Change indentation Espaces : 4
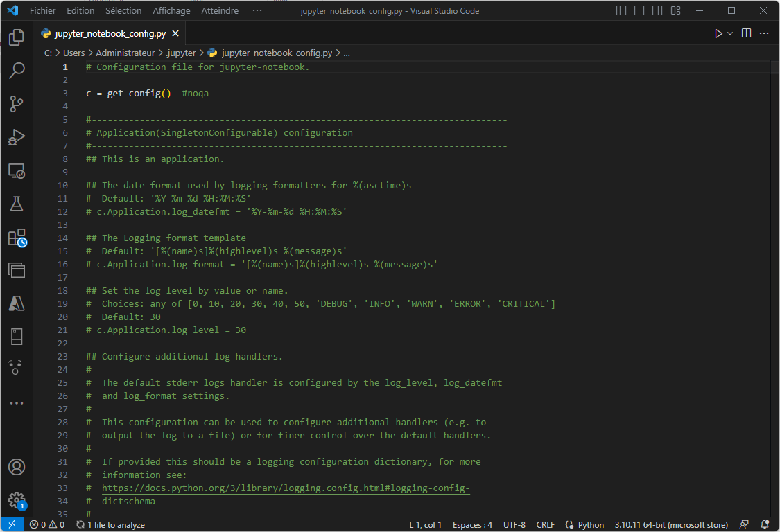This screenshot has width=780, height=532. click(x=473, y=524)
